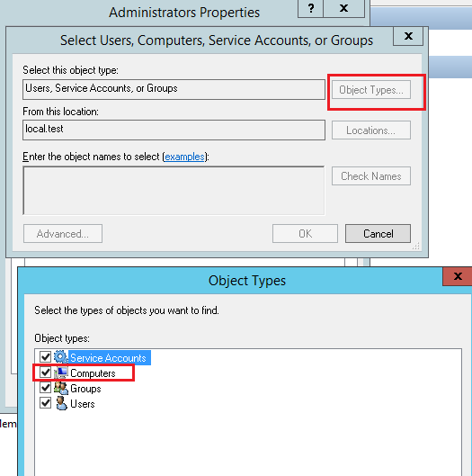Click the Groups people icon

click(x=61, y=388)
